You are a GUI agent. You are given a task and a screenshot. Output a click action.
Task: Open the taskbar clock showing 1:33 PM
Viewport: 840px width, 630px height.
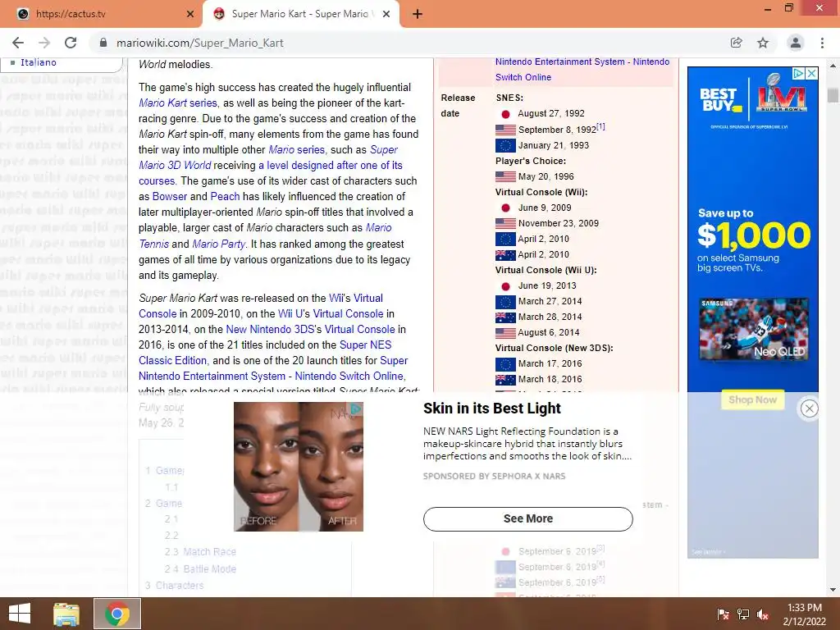[x=805, y=614]
